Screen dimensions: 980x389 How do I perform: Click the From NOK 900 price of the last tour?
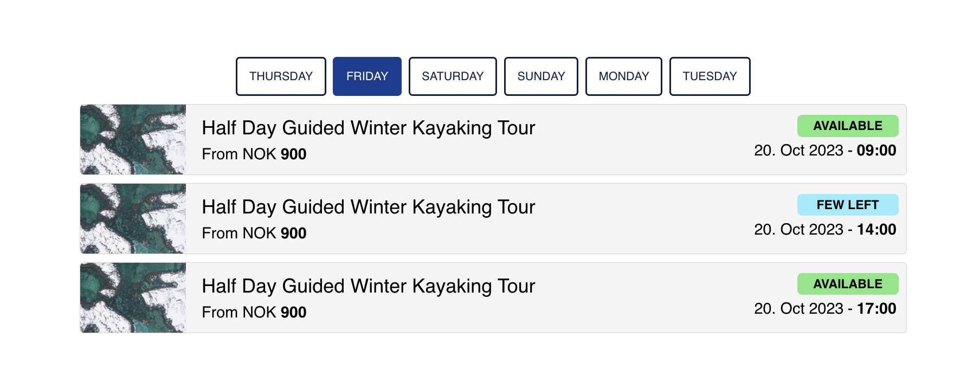tap(254, 312)
